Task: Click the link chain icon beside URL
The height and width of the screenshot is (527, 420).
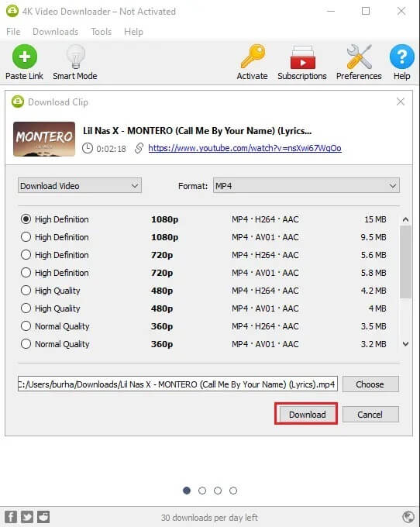Action: click(139, 148)
